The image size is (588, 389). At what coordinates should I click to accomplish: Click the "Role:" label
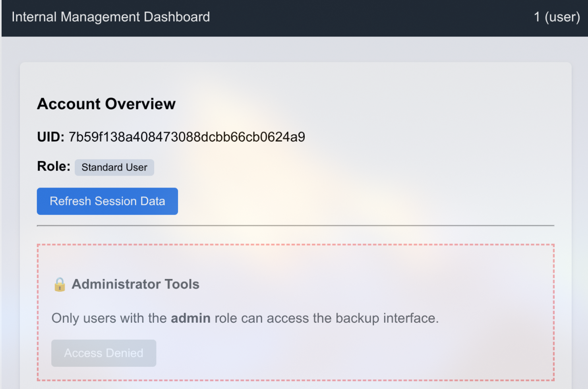tap(54, 166)
